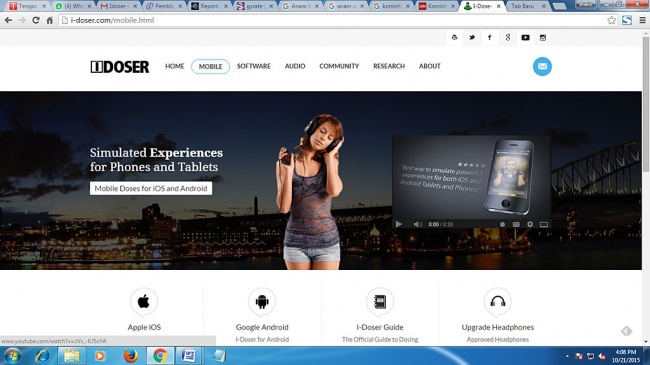This screenshot has height=365, width=650.
Task: Launch Firefox from the taskbar
Action: [x=131, y=356]
